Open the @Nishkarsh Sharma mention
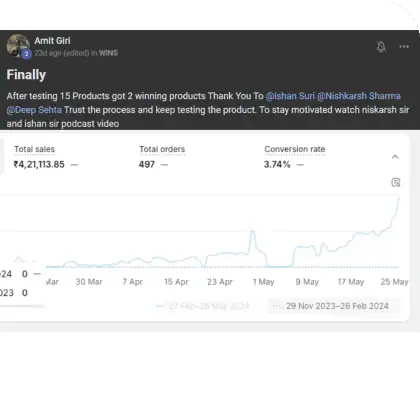Image resolution: width=420 pixels, height=420 pixels. click(x=359, y=96)
